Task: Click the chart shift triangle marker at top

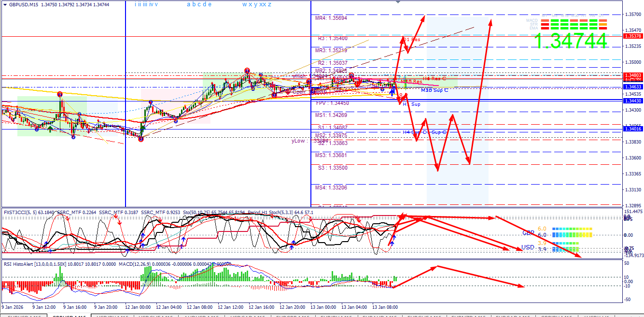Action: click(x=398, y=2)
